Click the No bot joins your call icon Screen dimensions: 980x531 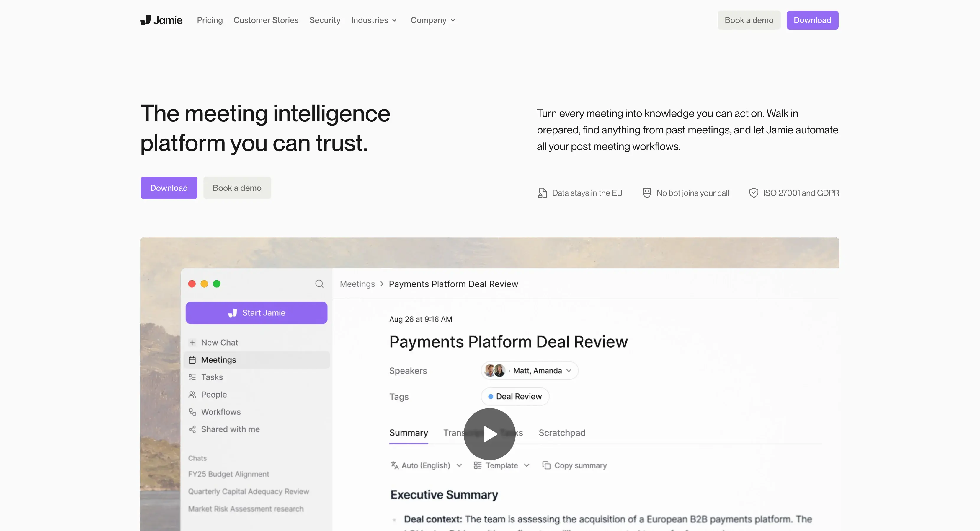647,193
